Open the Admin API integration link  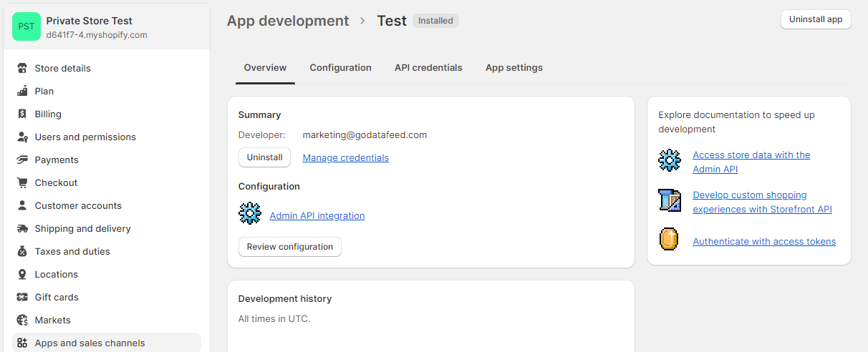point(317,216)
